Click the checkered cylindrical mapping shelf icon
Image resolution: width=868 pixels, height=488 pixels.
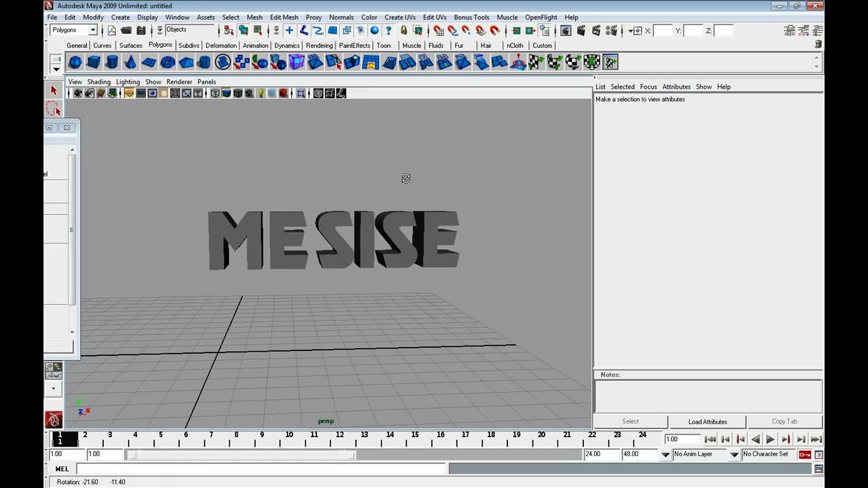pyautogui.click(x=555, y=62)
